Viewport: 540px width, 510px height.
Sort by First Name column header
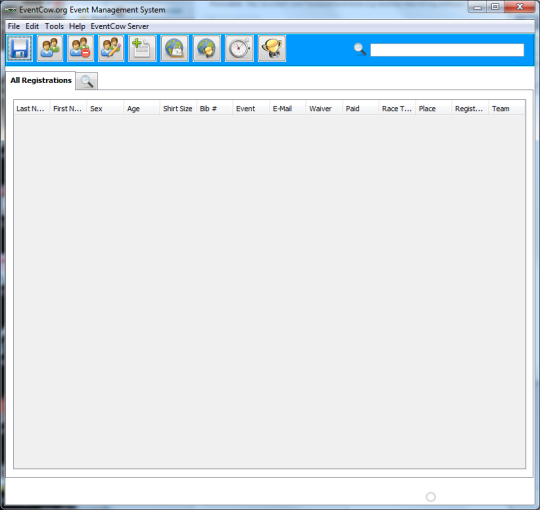coord(69,108)
